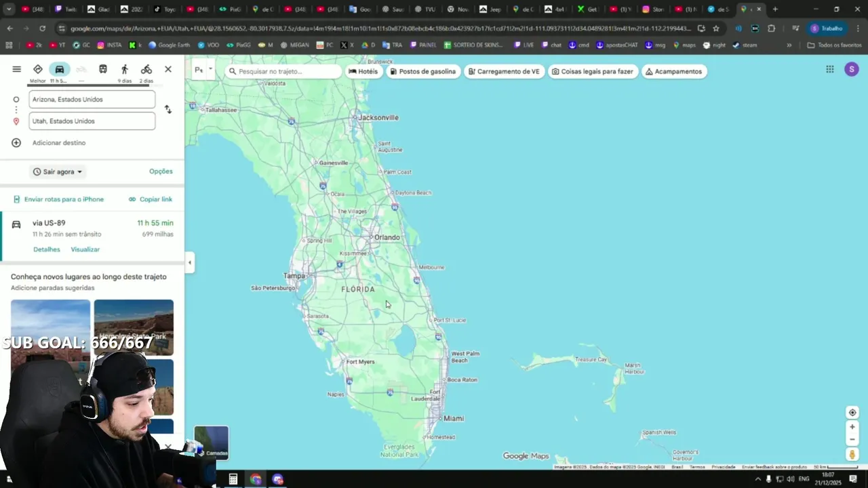This screenshot has width=868, height=488.
Task: Open a new browser tab
Action: [x=775, y=9]
